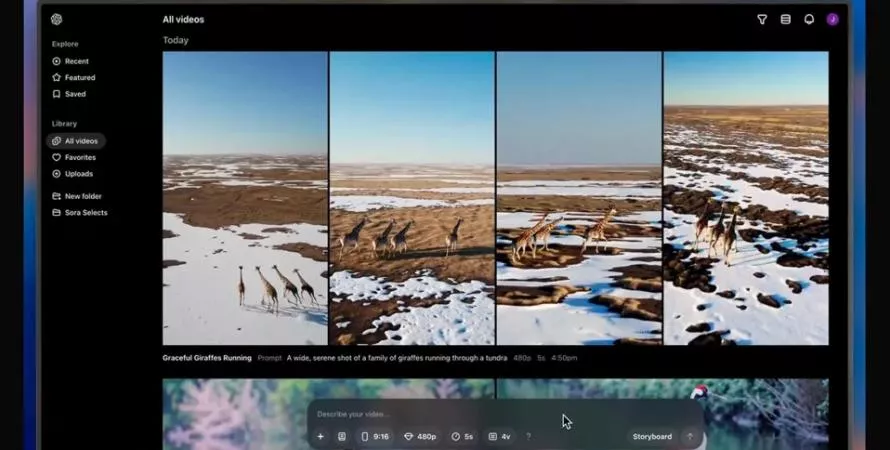Click the Uploads arrow icon

pyautogui.click(x=56, y=174)
